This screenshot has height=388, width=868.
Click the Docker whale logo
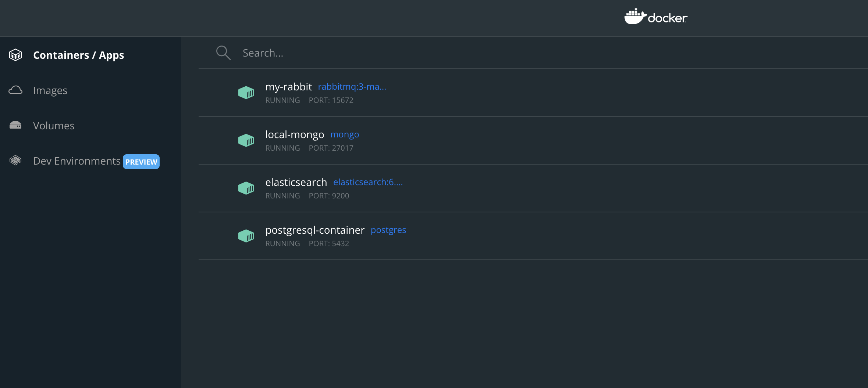[655, 17]
